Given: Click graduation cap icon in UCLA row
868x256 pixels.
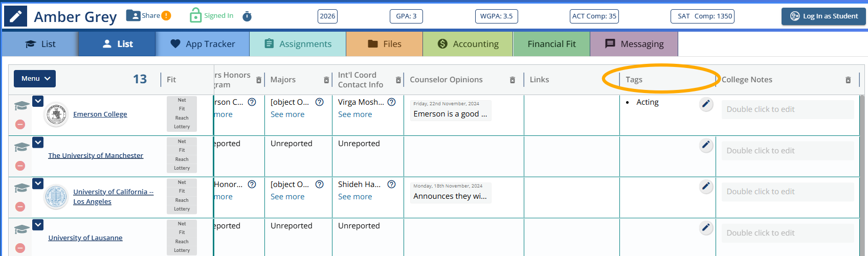Looking at the screenshot, I should tap(21, 188).
